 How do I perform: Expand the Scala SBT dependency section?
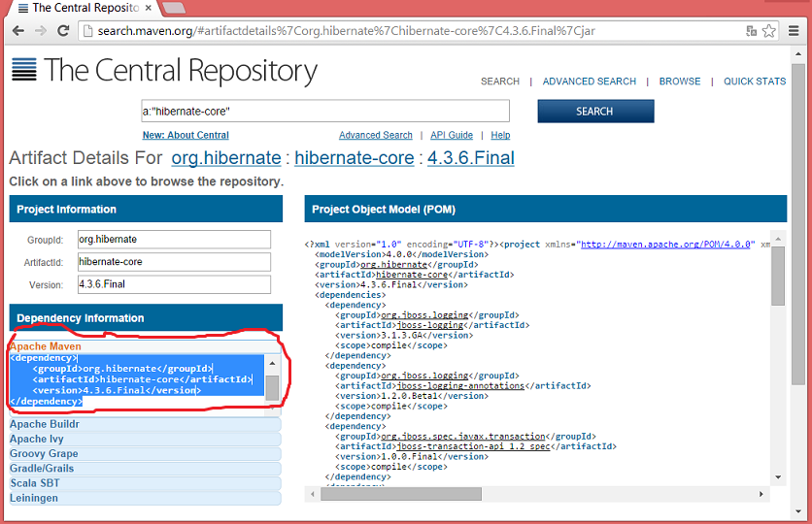[145, 483]
